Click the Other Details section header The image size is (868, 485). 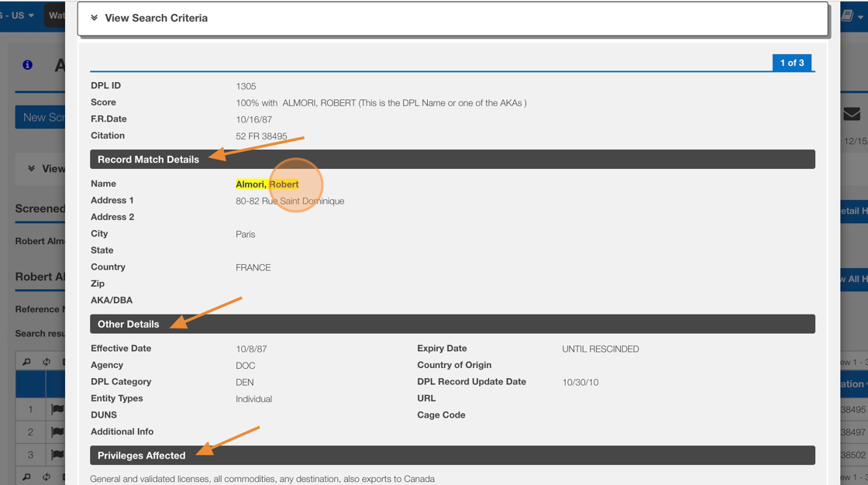pyautogui.click(x=453, y=324)
